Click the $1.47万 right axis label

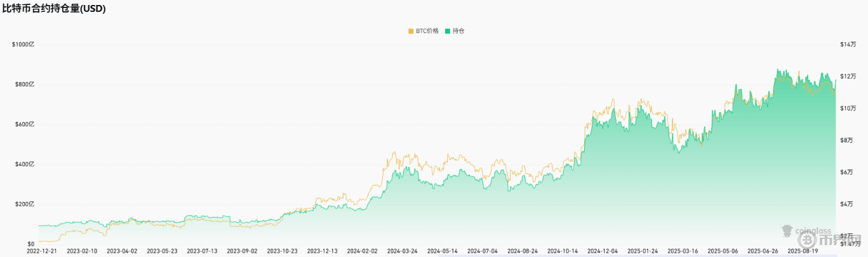pos(849,244)
